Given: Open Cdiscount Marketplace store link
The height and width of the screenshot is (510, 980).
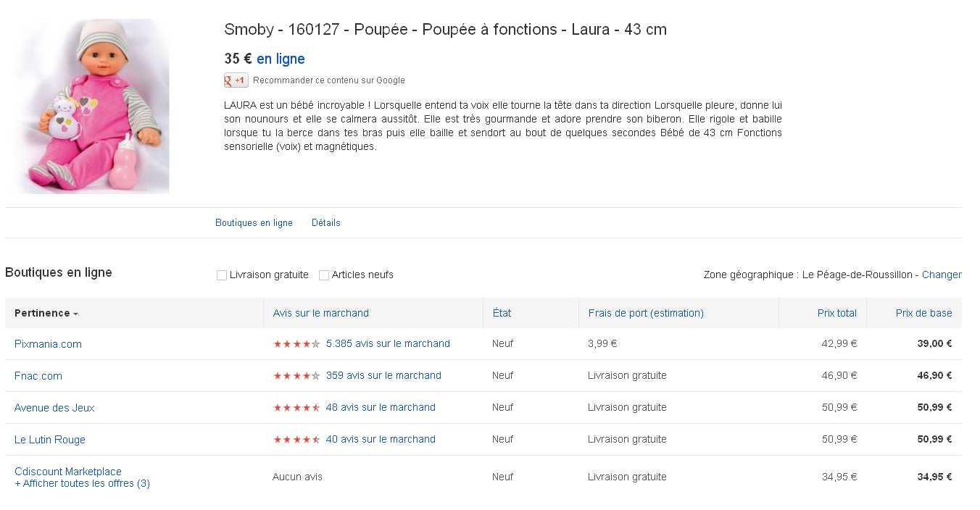Looking at the screenshot, I should click(x=68, y=472).
